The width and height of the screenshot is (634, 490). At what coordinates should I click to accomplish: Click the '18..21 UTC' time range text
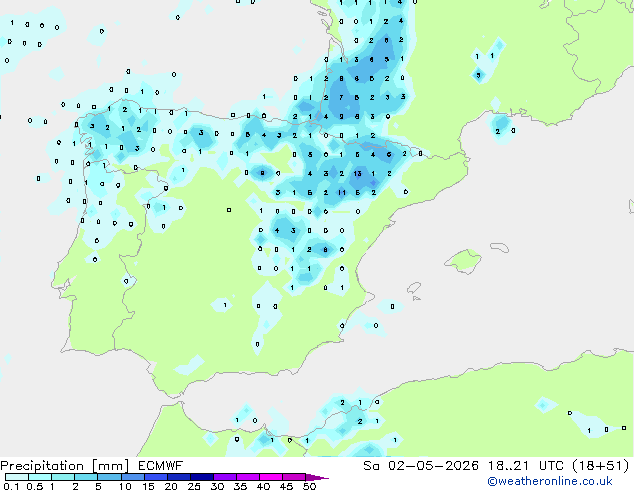[x=526, y=466]
